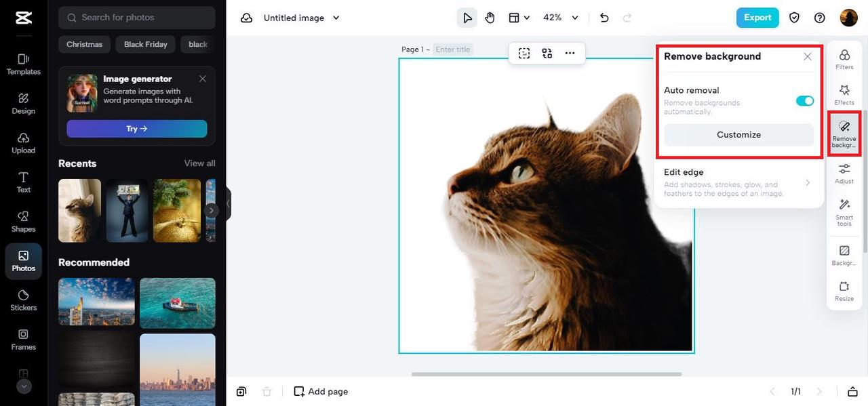Click the duplicate page icon

[x=241, y=392]
